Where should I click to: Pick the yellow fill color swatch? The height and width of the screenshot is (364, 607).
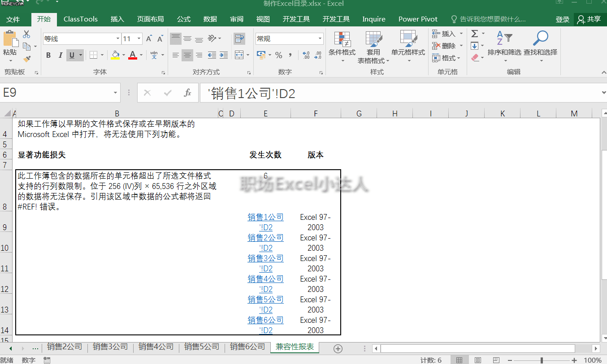[115, 55]
